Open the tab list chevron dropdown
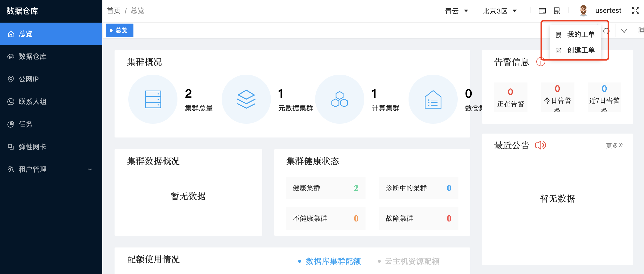This screenshot has width=644, height=274. click(624, 30)
